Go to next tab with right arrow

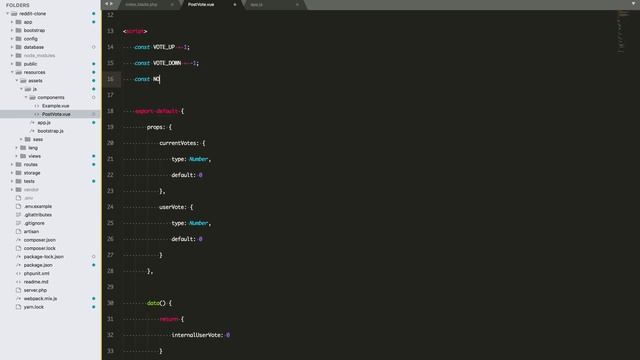112,4
